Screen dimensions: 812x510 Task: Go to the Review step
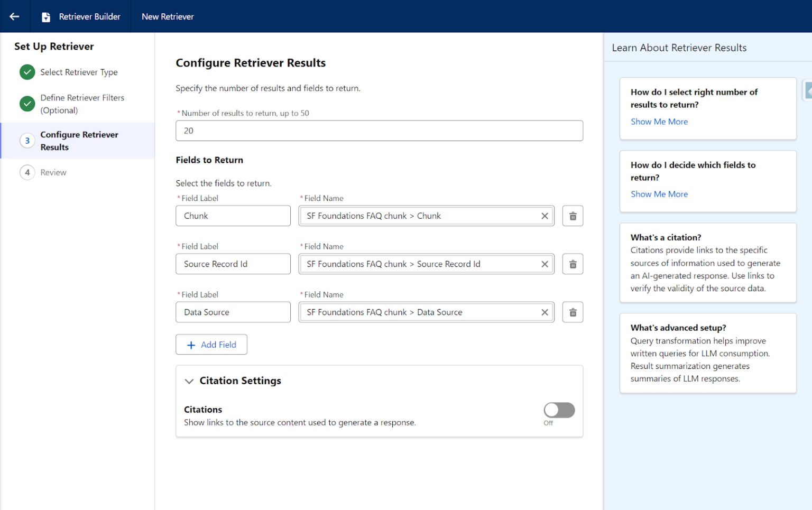(53, 172)
